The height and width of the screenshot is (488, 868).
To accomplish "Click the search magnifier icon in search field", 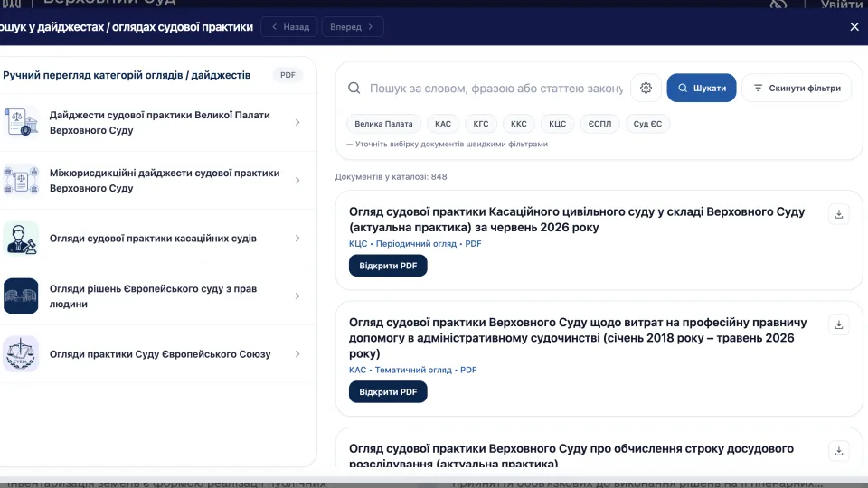I will click(354, 88).
